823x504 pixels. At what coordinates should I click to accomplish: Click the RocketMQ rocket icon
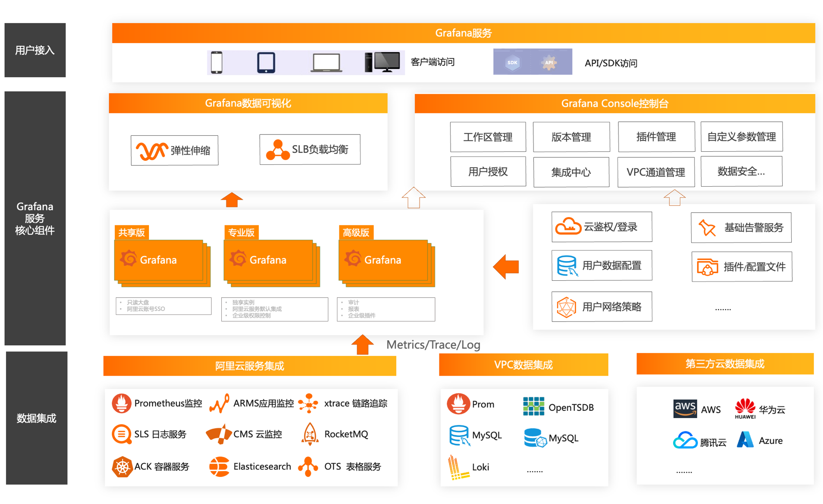coord(310,435)
